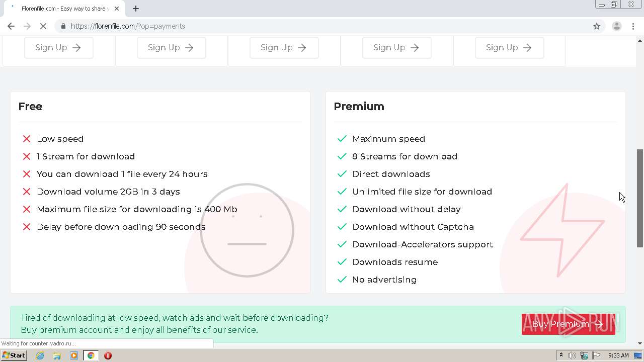
Task: Close the Florenfile.com tab
Action: [117, 9]
